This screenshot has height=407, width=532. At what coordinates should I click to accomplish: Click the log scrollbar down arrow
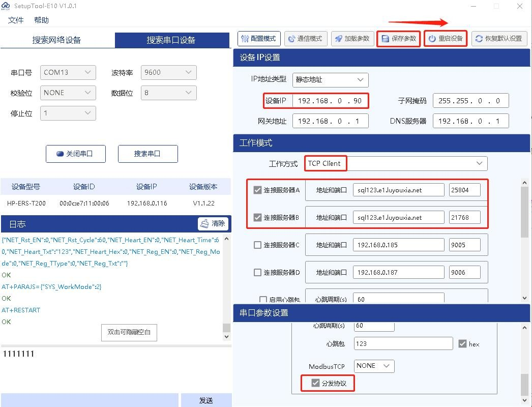[227, 337]
